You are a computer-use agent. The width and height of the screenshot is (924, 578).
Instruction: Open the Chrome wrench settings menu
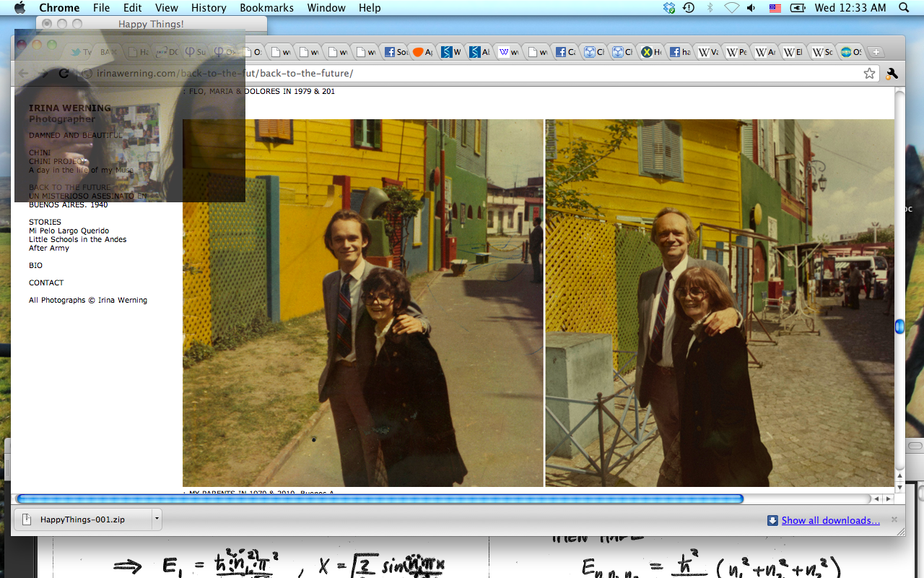click(x=892, y=73)
